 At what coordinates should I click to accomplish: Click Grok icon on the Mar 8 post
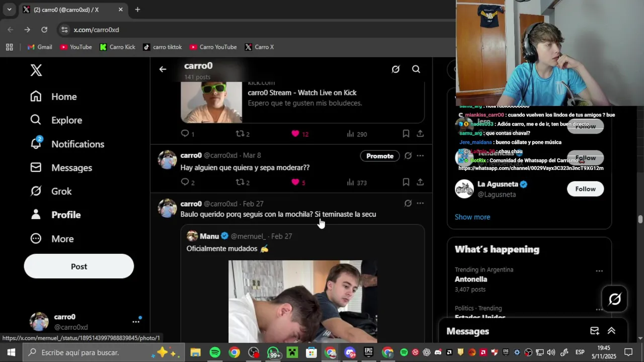coord(408,156)
